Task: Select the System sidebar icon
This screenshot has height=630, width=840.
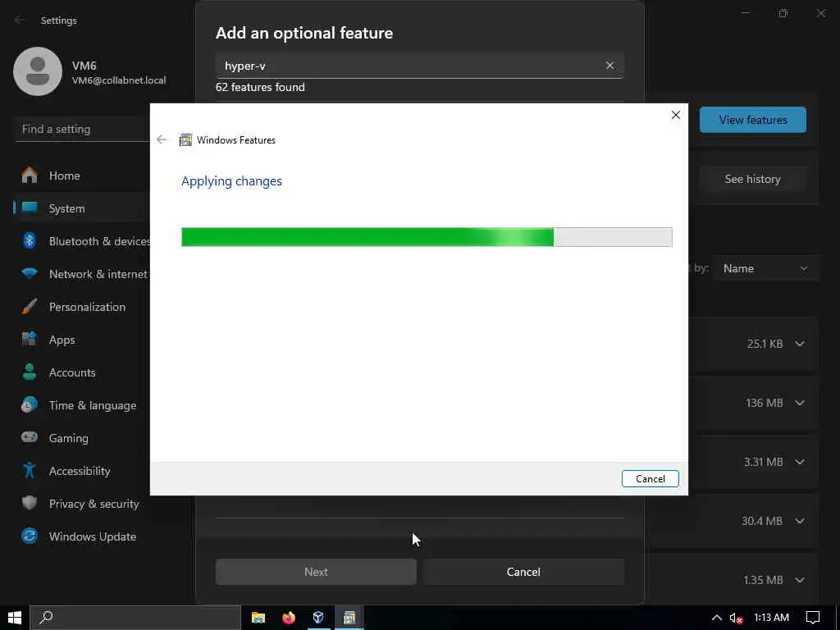Action: point(30,208)
